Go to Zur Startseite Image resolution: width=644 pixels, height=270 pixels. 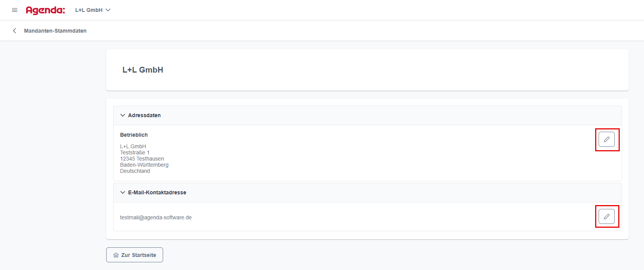pos(135,255)
